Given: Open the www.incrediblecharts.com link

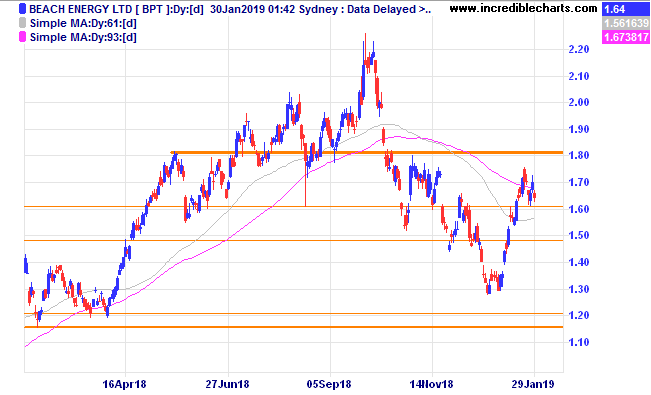Looking at the screenshot, I should 523,8.
